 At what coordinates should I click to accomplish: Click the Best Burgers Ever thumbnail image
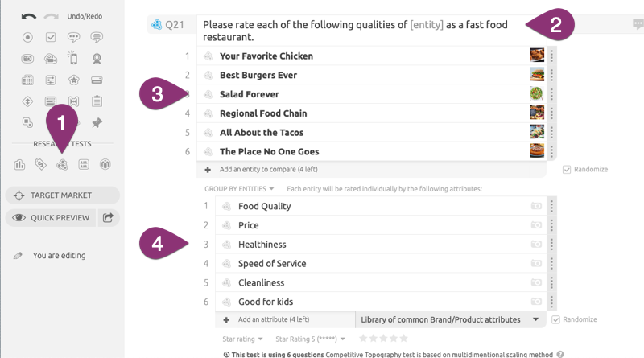tap(537, 75)
